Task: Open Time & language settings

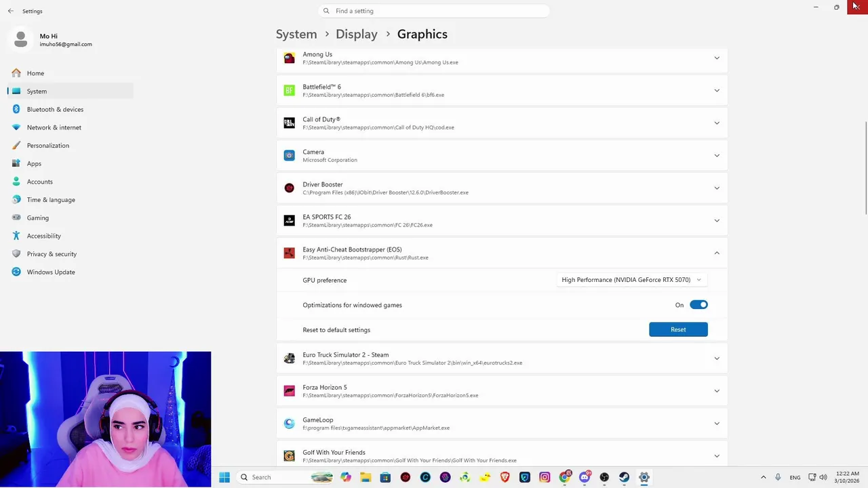Action: click(71, 200)
